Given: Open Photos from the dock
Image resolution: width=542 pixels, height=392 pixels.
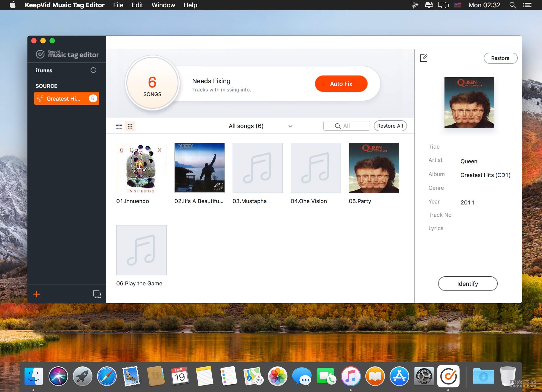Looking at the screenshot, I should pyautogui.click(x=277, y=376).
